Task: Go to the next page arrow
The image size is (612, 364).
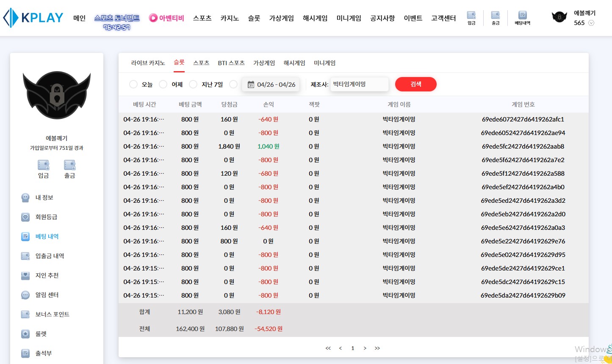Action: point(365,348)
